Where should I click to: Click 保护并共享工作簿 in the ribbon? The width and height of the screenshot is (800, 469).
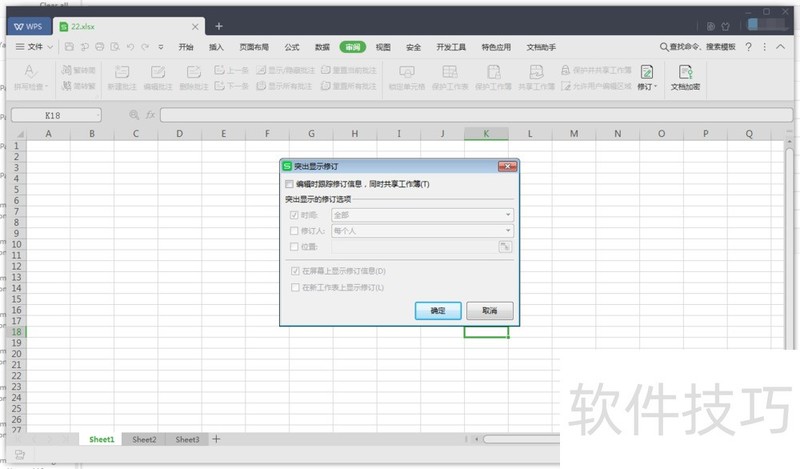point(596,70)
